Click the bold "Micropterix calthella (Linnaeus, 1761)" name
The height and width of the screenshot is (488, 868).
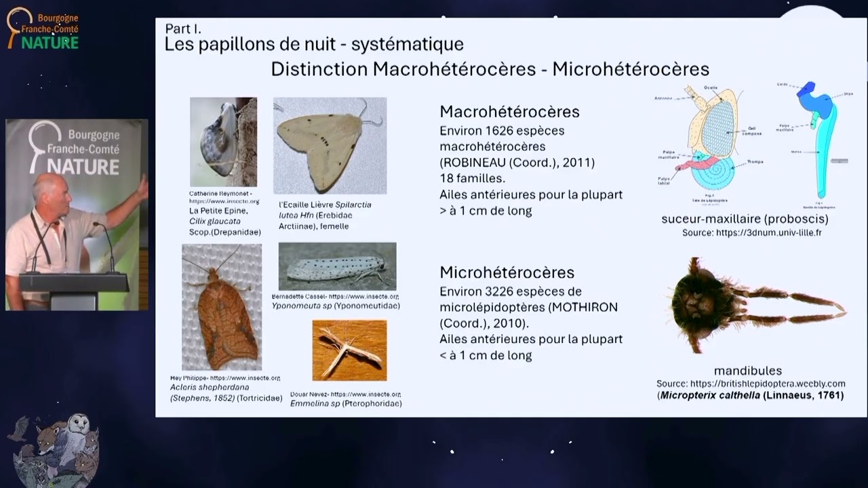pos(752,395)
